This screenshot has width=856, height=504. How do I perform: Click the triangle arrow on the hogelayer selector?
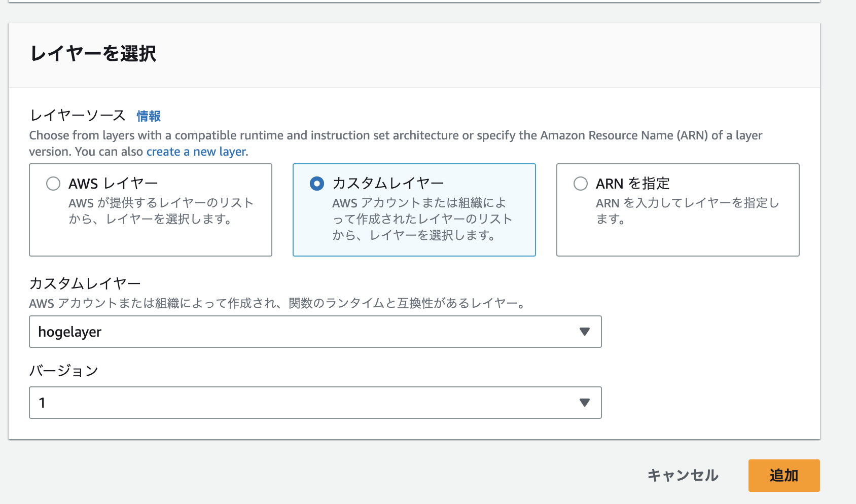coord(585,332)
